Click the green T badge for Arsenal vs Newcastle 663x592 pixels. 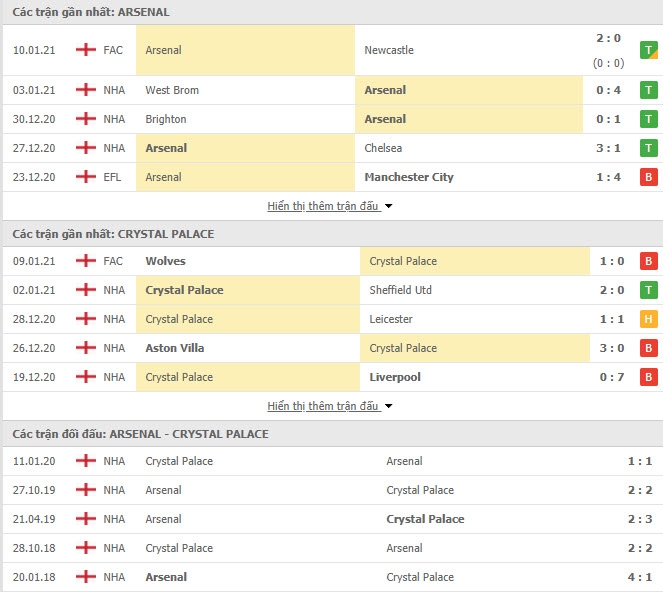[x=649, y=50]
